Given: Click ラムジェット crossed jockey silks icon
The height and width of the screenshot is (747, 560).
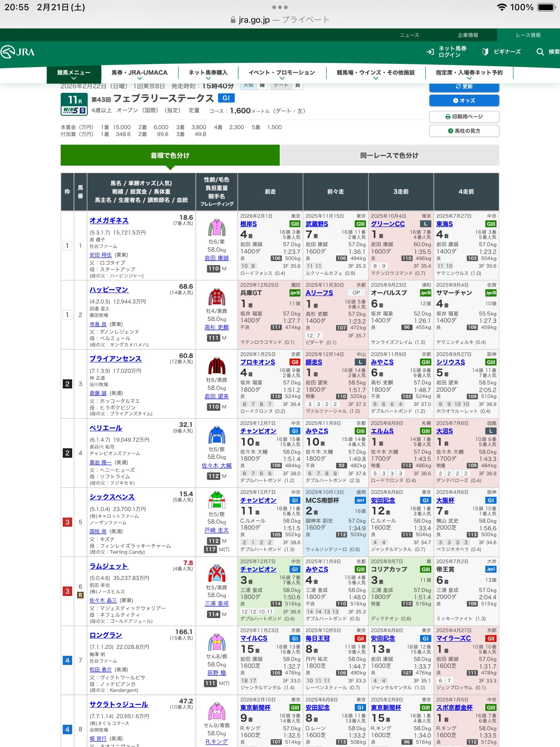Looking at the screenshot, I should click(x=217, y=573).
